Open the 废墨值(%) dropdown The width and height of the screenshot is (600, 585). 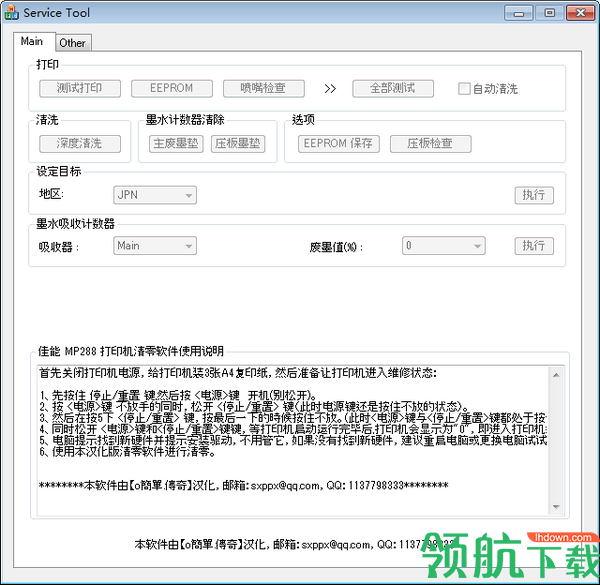coord(443,246)
